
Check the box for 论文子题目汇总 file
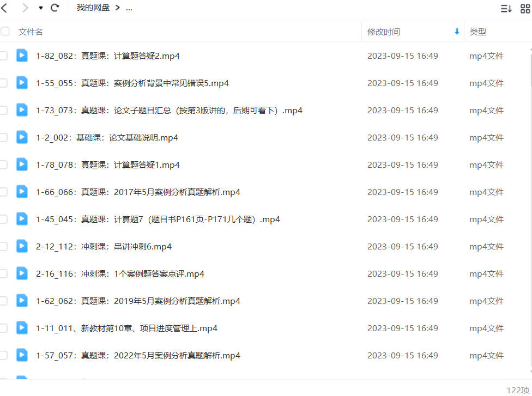pyautogui.click(x=3, y=110)
